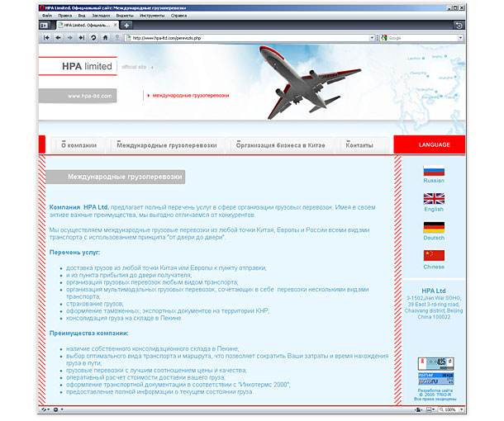
Task: Click the www.hpa-ltd.com grey banner
Action: click(x=78, y=96)
